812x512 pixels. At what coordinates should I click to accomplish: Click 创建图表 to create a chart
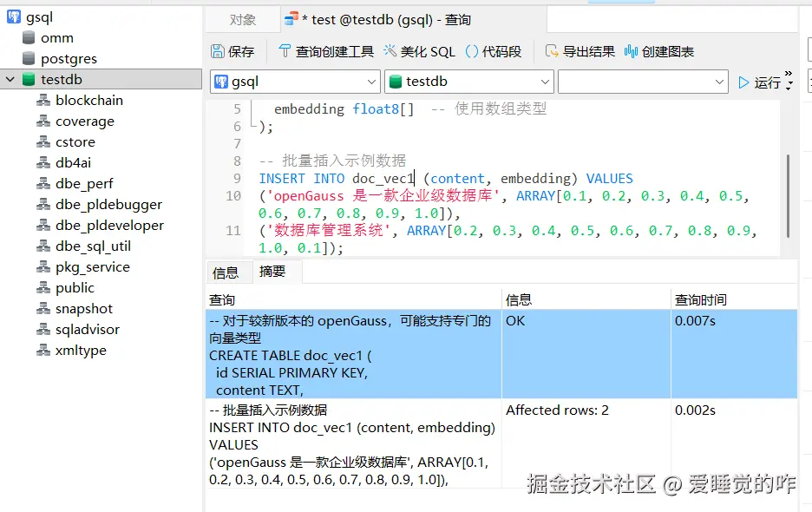(658, 51)
